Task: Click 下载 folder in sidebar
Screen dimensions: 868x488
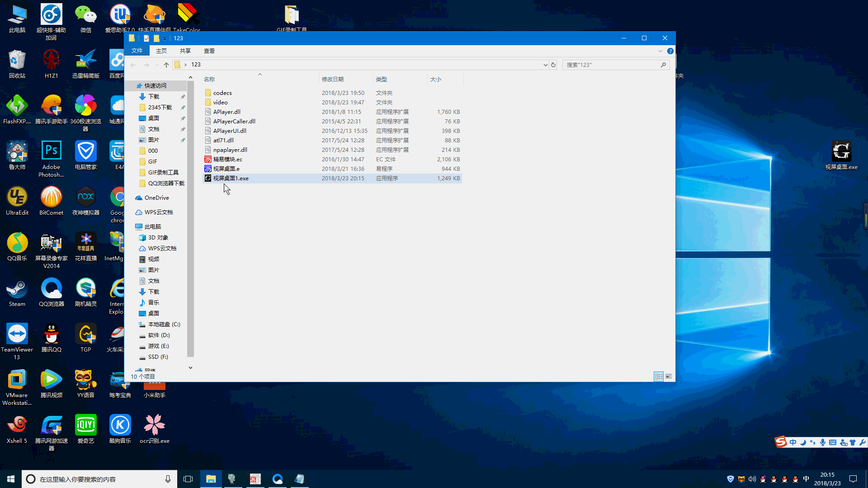Action: pyautogui.click(x=154, y=96)
